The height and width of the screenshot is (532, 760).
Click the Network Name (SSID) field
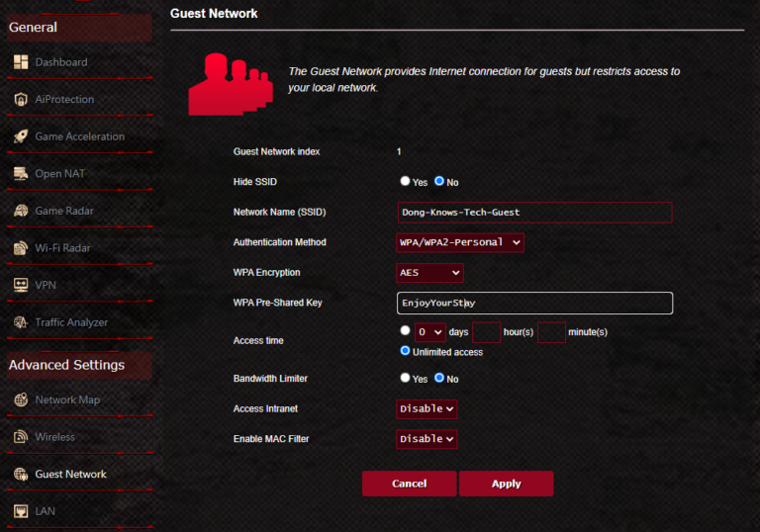point(533,213)
